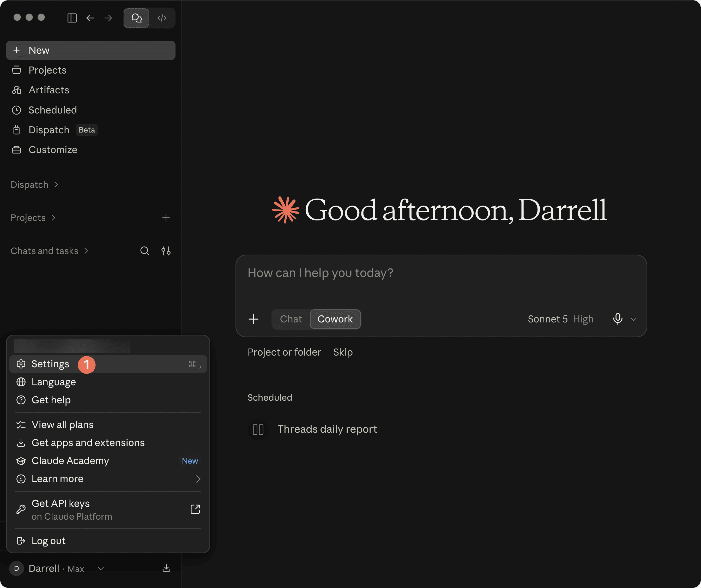This screenshot has width=701, height=588.
Task: Click the download icon beside Darrell
Action: pyautogui.click(x=166, y=568)
